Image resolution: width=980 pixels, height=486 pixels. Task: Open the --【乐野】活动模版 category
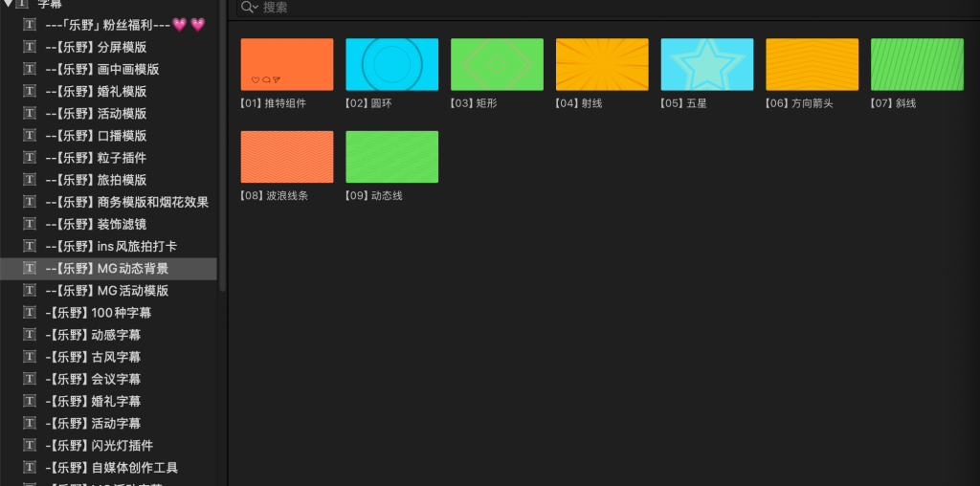tap(109, 113)
